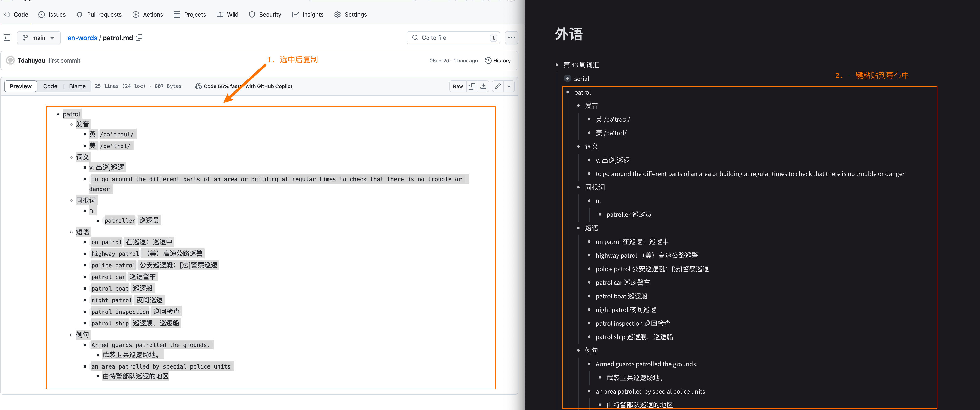The image size is (980, 410).
Task: Select the Preview view tab
Action: click(x=21, y=86)
